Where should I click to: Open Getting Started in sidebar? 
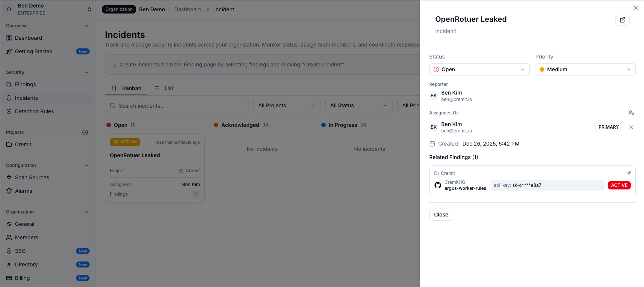point(48,51)
